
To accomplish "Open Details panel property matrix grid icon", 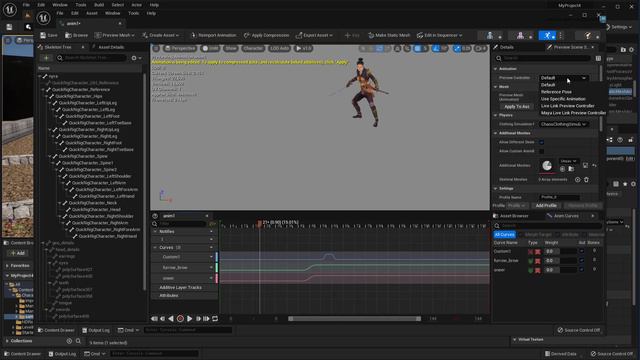I will 598,58.
